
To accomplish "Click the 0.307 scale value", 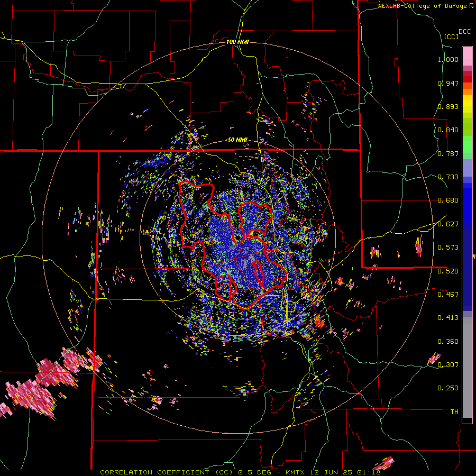I will (448, 365).
